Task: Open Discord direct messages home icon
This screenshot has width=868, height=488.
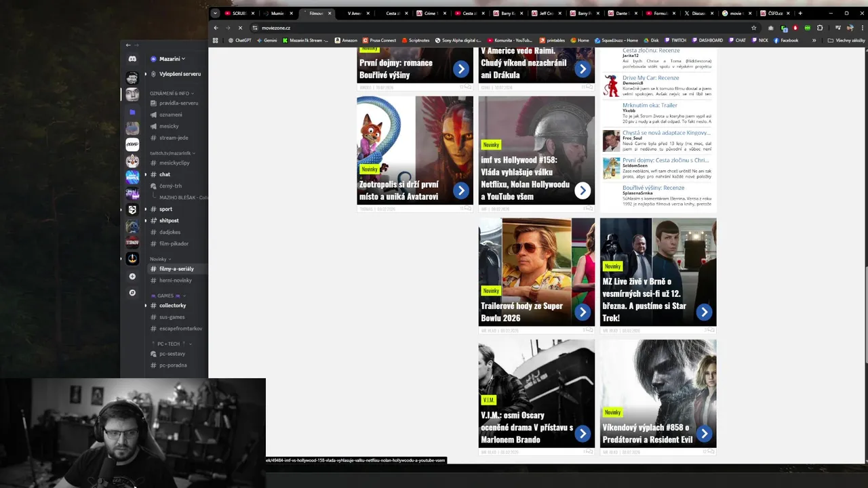Action: [132, 59]
